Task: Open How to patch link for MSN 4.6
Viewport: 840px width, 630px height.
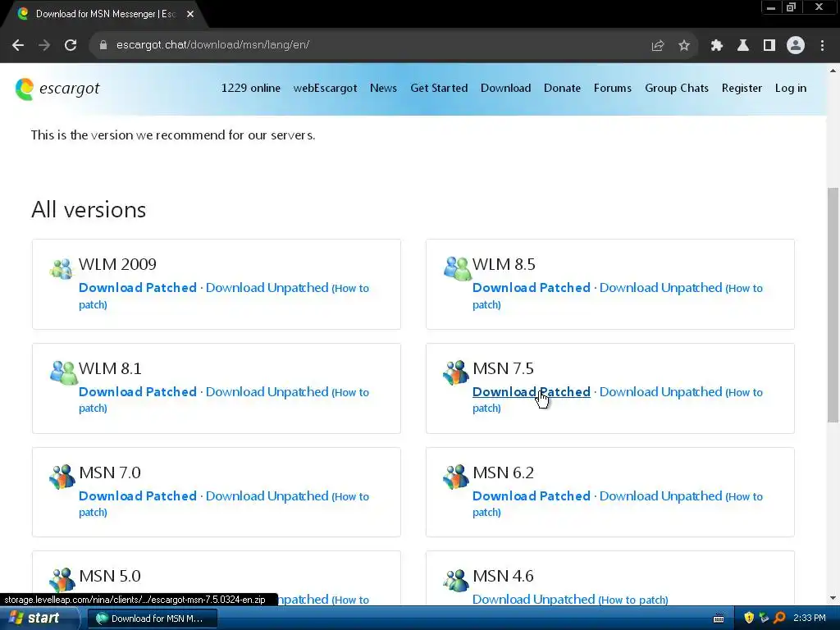Action: [x=633, y=600]
